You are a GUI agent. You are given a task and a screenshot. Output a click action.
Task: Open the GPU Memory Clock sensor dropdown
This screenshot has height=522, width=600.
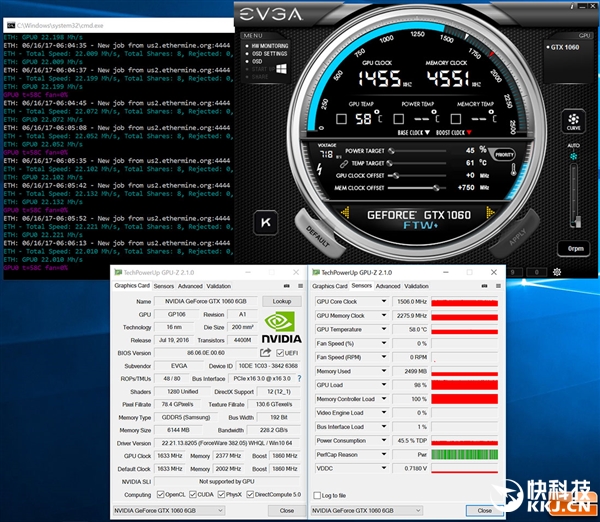coord(383,315)
